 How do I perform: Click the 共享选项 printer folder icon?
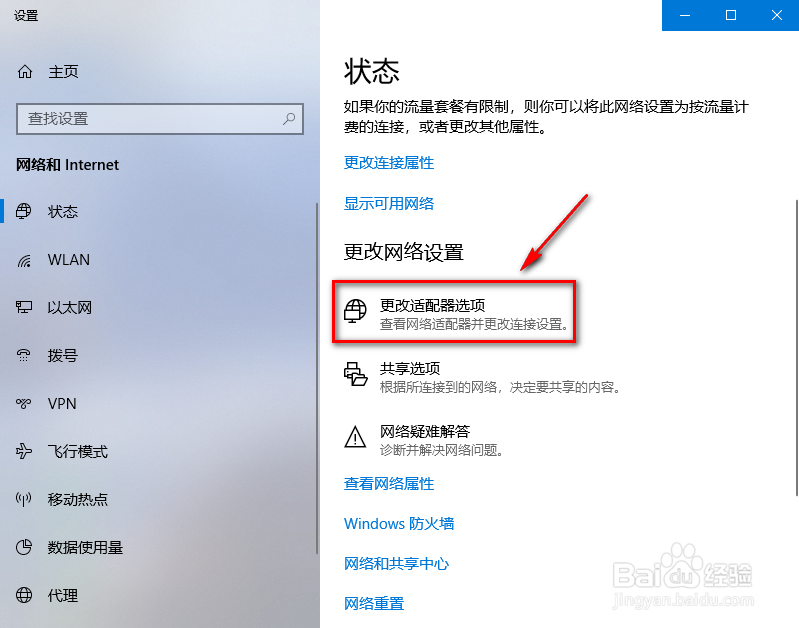(x=355, y=374)
